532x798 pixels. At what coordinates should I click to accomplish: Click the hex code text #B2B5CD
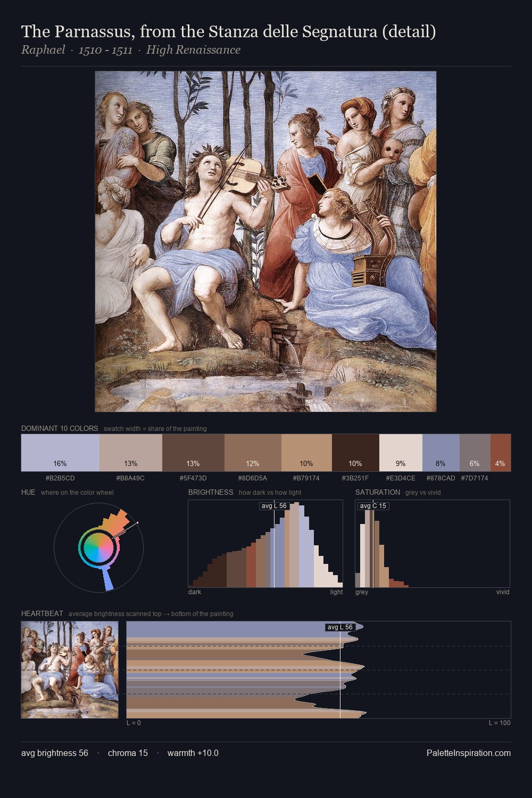pos(60,478)
